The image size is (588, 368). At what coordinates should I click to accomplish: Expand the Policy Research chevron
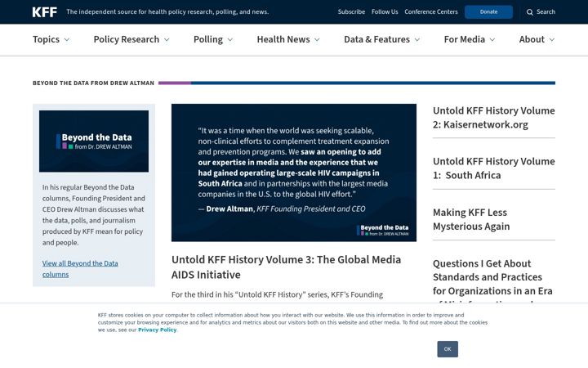tap(167, 39)
